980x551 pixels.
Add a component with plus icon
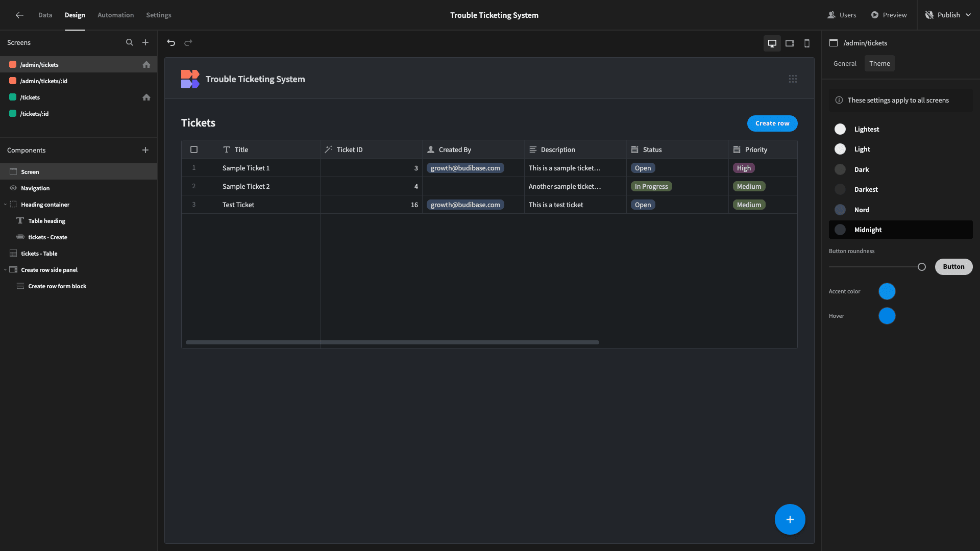coord(145,150)
